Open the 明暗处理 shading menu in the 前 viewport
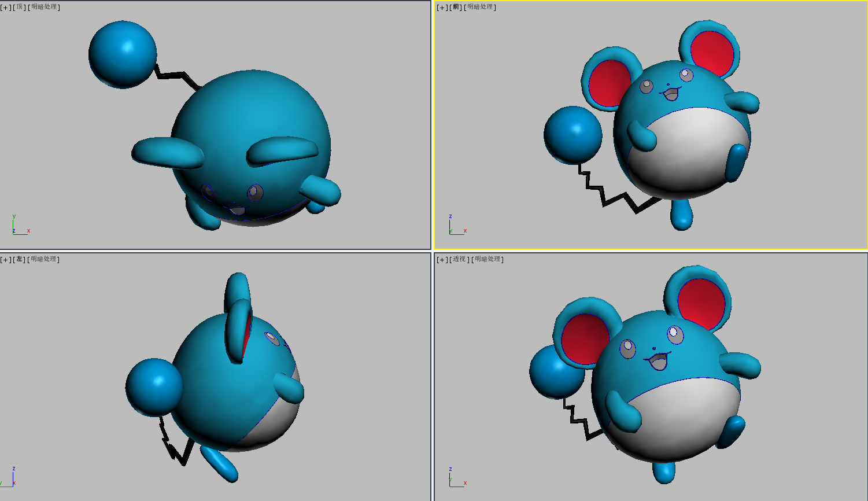This screenshot has height=501, width=868. click(x=481, y=8)
